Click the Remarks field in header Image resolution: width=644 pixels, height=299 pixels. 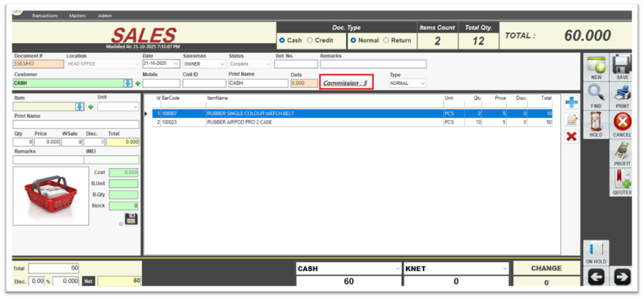pyautogui.click(x=373, y=64)
